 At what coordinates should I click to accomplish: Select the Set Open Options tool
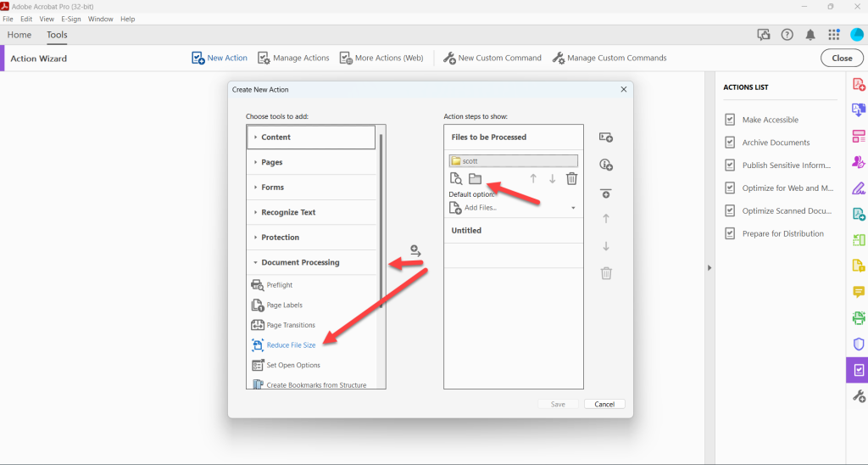click(x=286, y=365)
